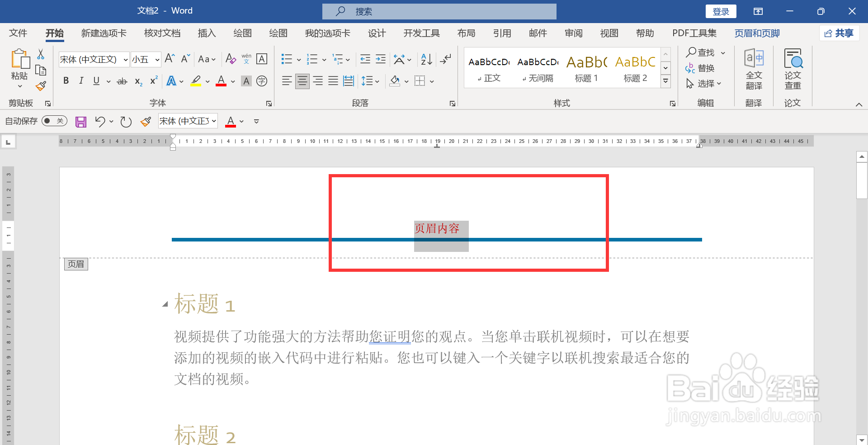
Task: Toggle italic formatting
Action: [x=81, y=81]
